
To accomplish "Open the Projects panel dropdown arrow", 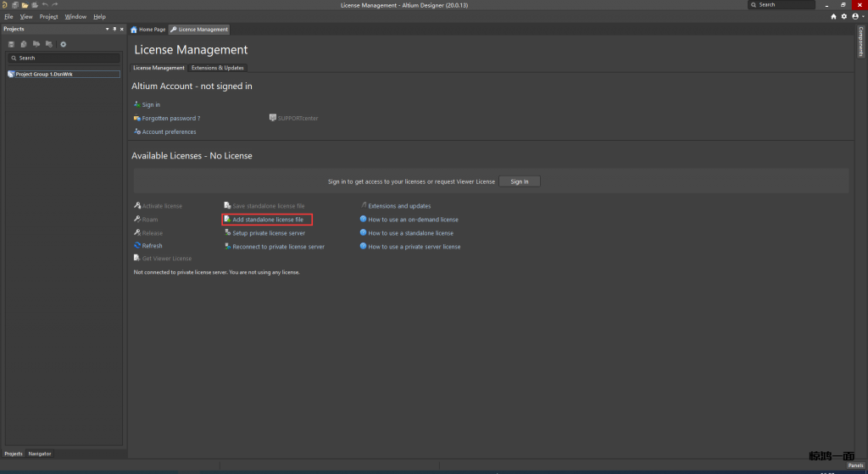I will (108, 29).
